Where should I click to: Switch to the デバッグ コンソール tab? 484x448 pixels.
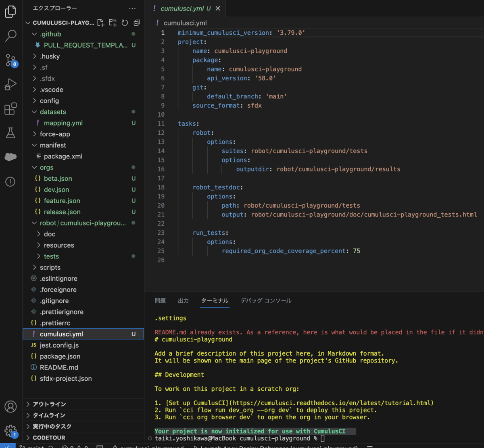pyautogui.click(x=266, y=301)
